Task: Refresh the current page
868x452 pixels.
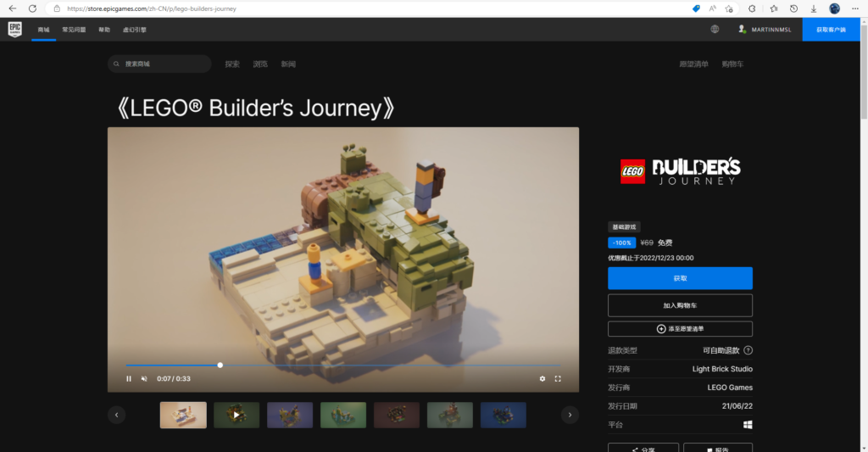Action: [33, 8]
